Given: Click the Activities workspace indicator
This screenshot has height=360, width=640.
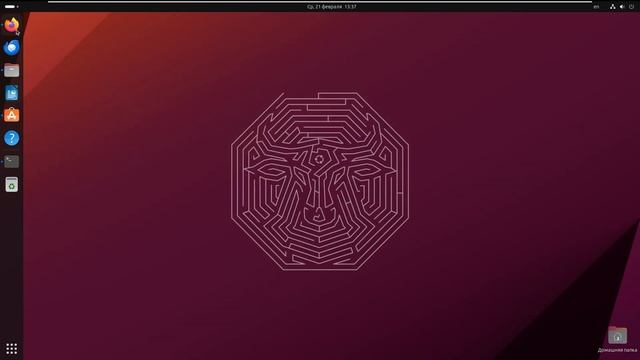Looking at the screenshot, I should [11, 7].
